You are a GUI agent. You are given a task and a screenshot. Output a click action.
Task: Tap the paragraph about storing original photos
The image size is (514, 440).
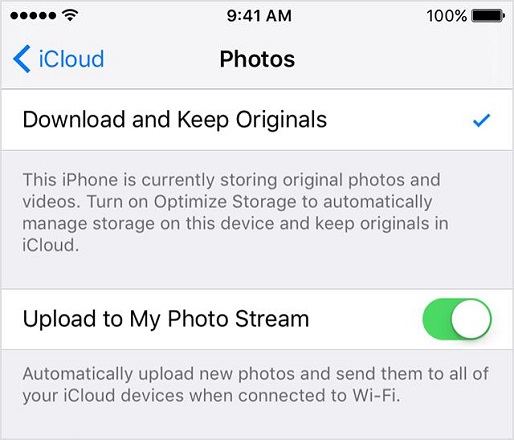point(235,212)
